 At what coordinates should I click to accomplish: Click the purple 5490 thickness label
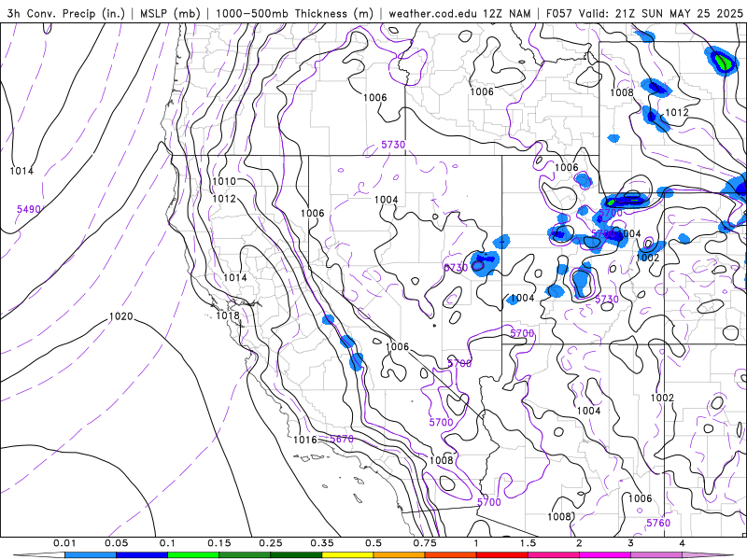[29, 209]
